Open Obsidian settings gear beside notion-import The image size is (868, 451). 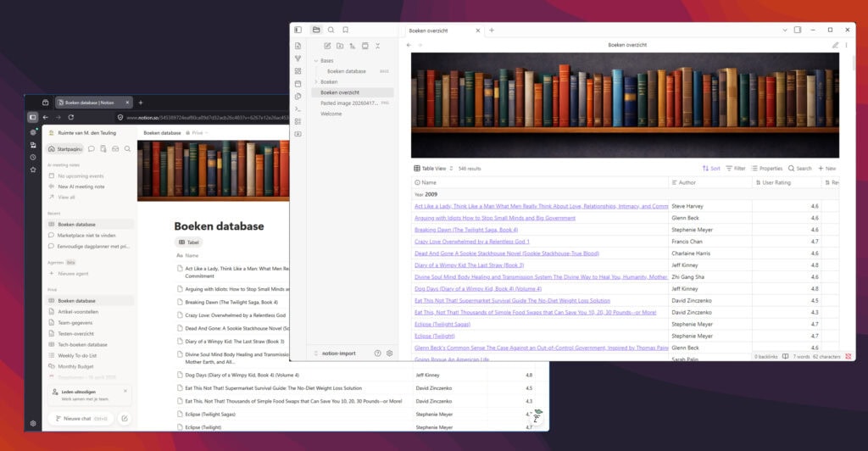390,353
